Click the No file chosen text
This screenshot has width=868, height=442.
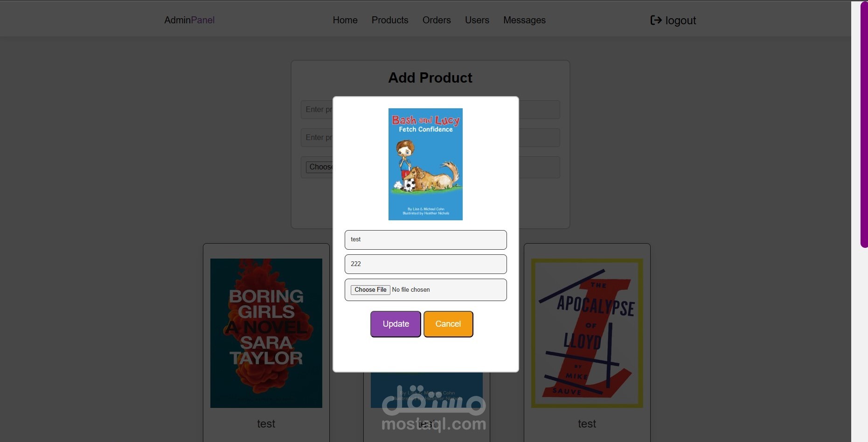tap(411, 290)
